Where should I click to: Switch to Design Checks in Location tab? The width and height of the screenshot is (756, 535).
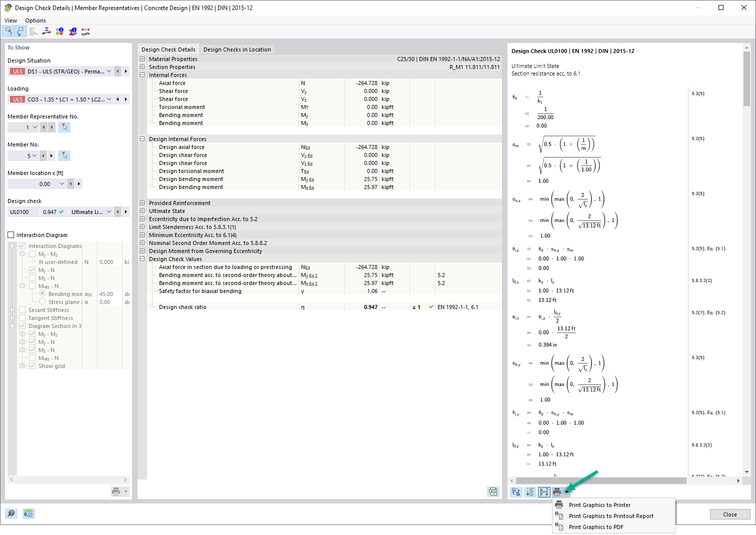(x=237, y=49)
